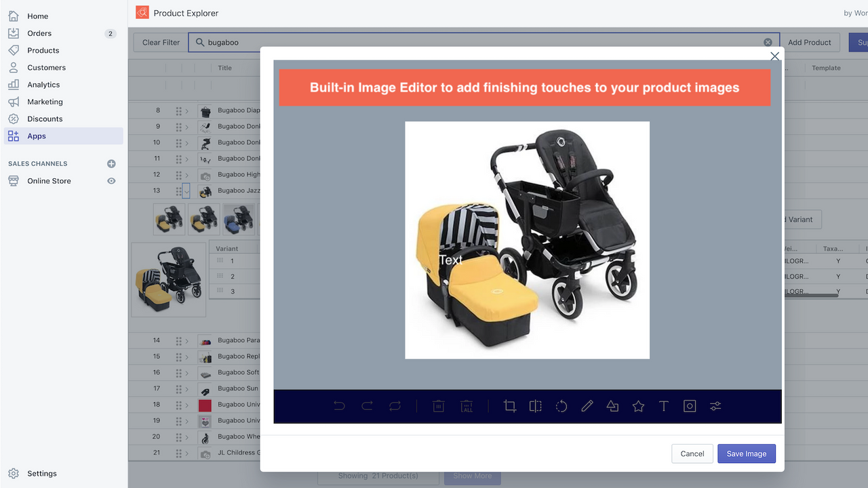Expand product row 14 chevron

(187, 340)
